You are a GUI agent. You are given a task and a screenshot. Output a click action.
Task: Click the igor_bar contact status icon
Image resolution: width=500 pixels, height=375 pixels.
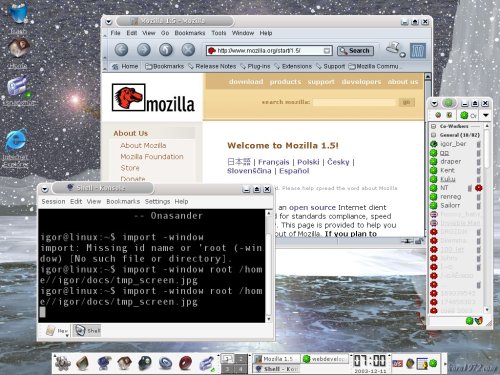pos(434,144)
